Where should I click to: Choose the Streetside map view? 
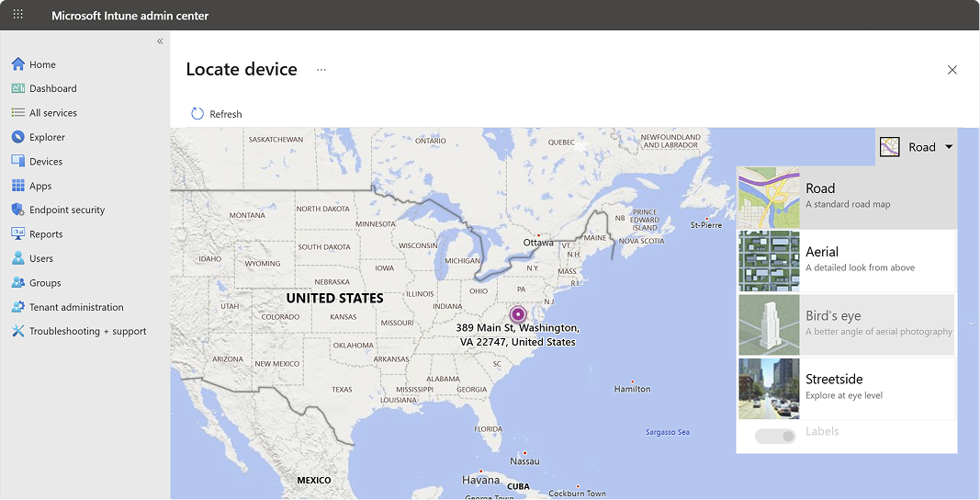[846, 387]
